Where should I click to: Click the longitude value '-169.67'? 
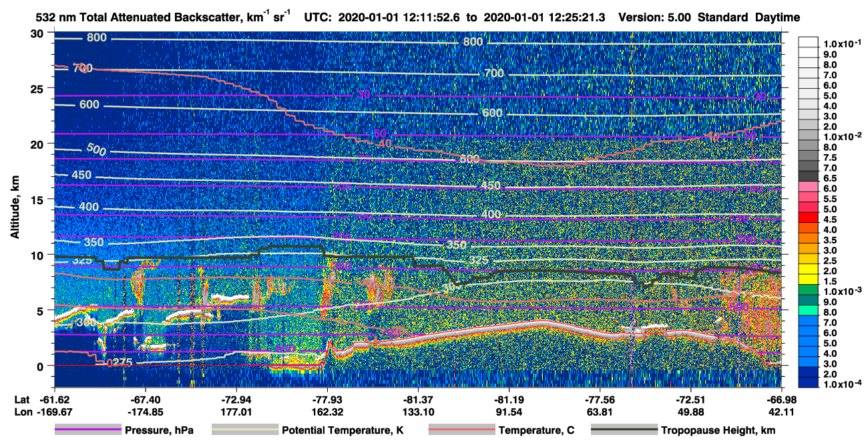coord(54,412)
